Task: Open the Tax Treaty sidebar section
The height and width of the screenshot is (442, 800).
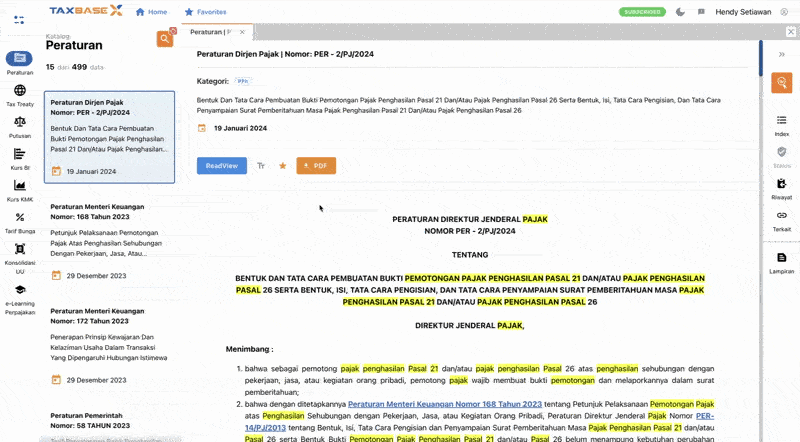Action: 19,91
